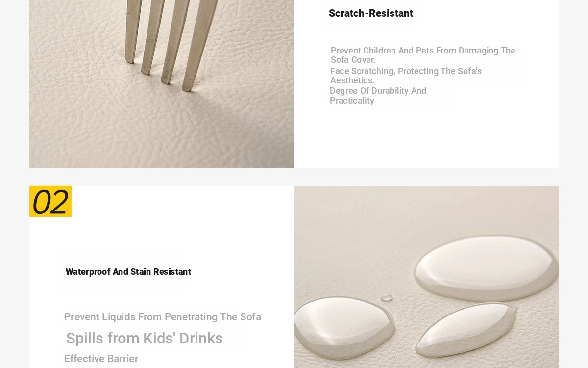Image resolution: width=588 pixels, height=368 pixels.
Task: Click the word Aesthetics in the description
Action: tap(352, 80)
